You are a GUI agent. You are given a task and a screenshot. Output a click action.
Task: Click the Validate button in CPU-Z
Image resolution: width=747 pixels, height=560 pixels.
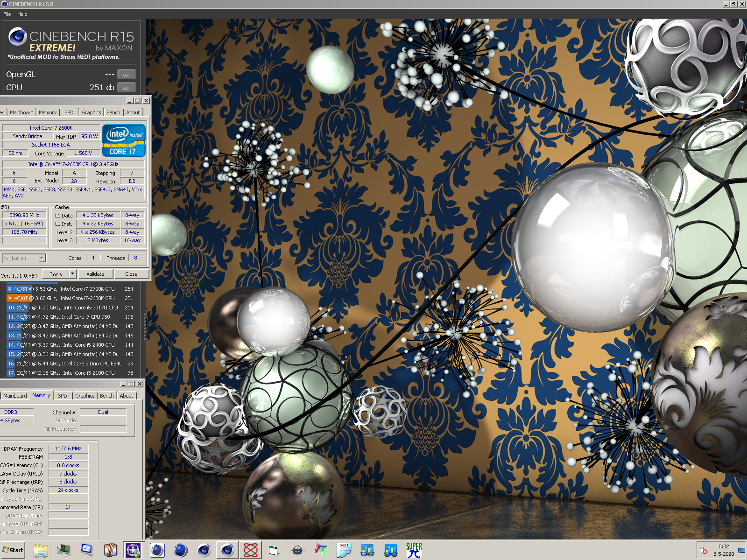click(x=95, y=274)
